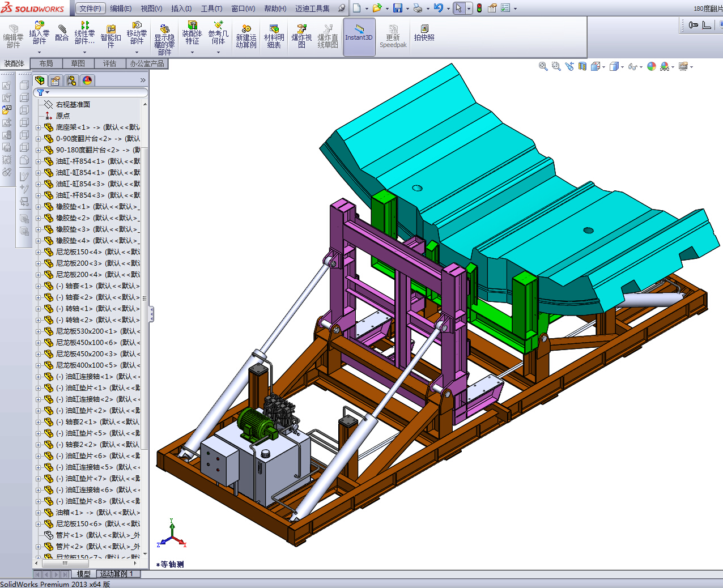723x588 pixels.
Task: Click the Zoom to Fit magnifier icon
Action: [543, 66]
